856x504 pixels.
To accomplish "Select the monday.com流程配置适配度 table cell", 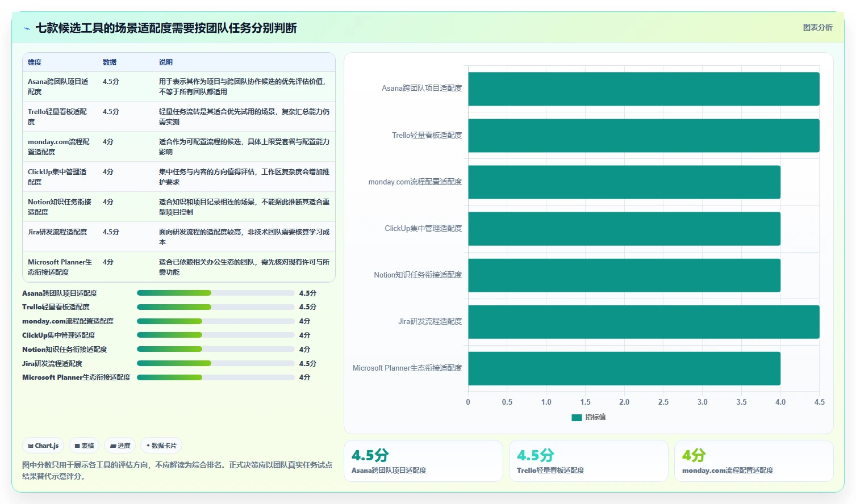I will (59, 146).
